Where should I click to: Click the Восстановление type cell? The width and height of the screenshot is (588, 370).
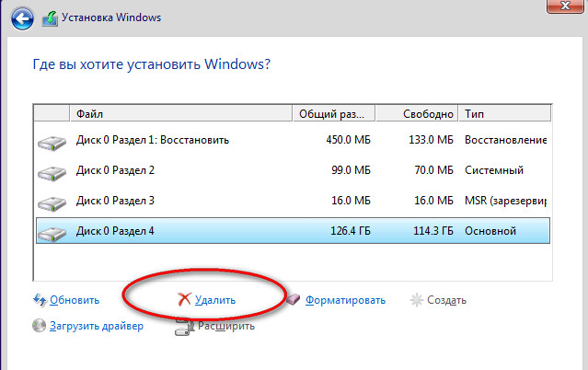(x=505, y=140)
